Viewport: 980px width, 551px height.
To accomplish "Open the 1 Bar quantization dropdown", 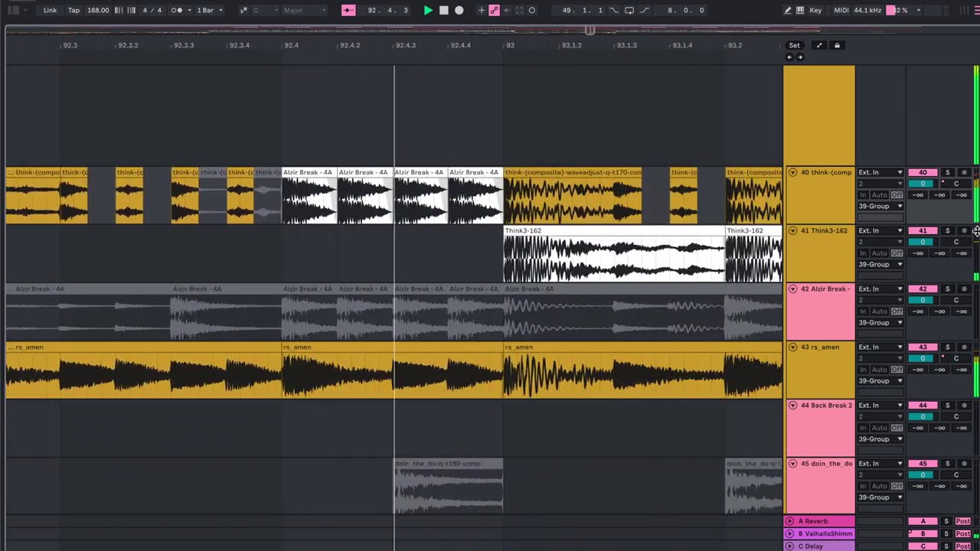I will click(210, 10).
